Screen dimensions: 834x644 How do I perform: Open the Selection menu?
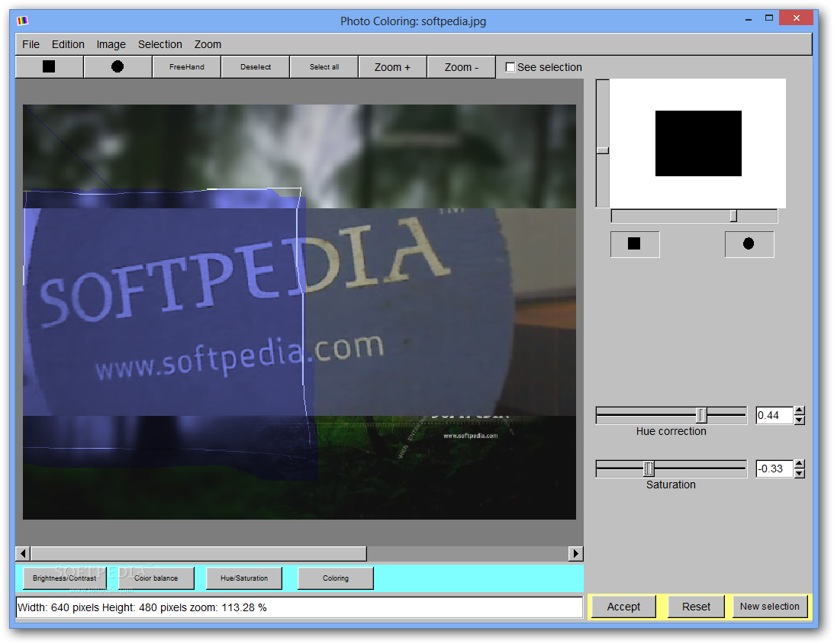(x=160, y=44)
